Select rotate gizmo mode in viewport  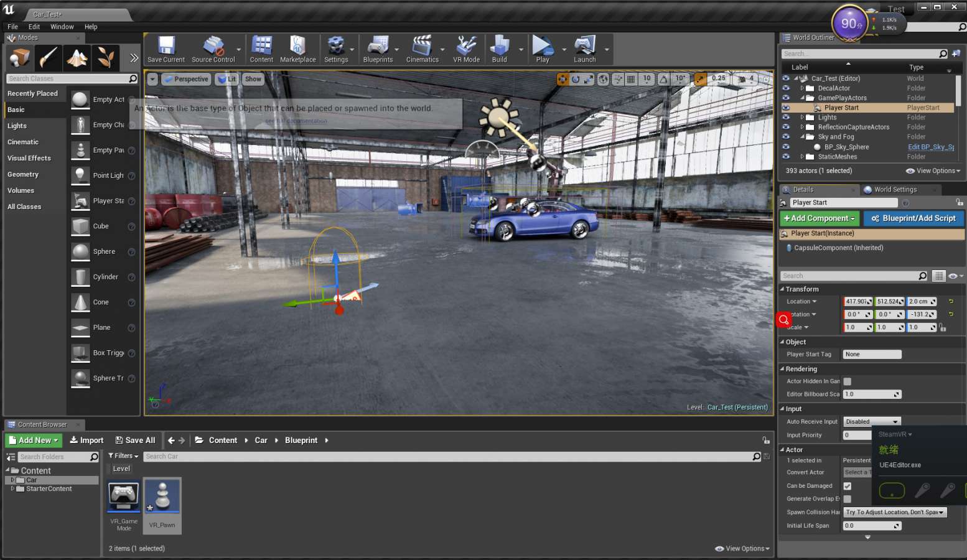[x=576, y=79]
